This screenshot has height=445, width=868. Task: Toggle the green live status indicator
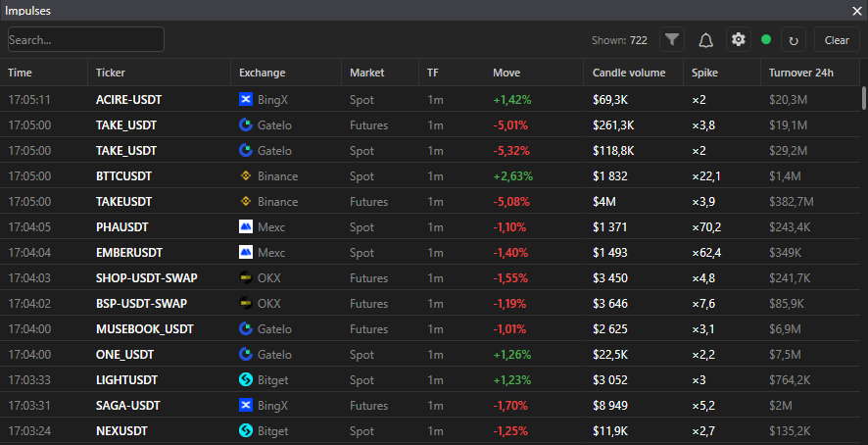766,39
